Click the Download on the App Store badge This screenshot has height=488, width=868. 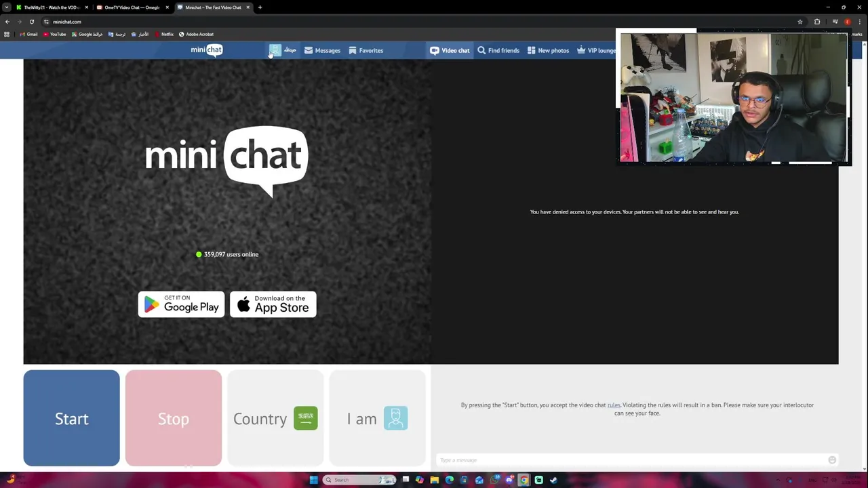pos(273,304)
